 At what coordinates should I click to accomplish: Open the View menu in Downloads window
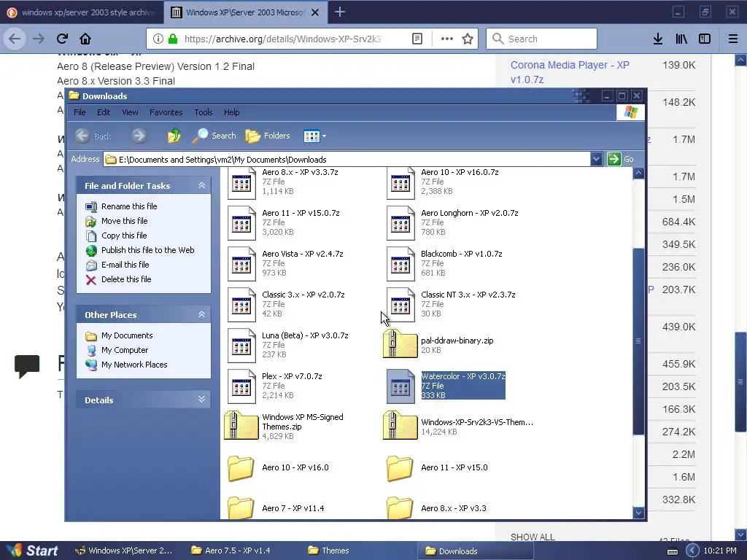(x=130, y=112)
